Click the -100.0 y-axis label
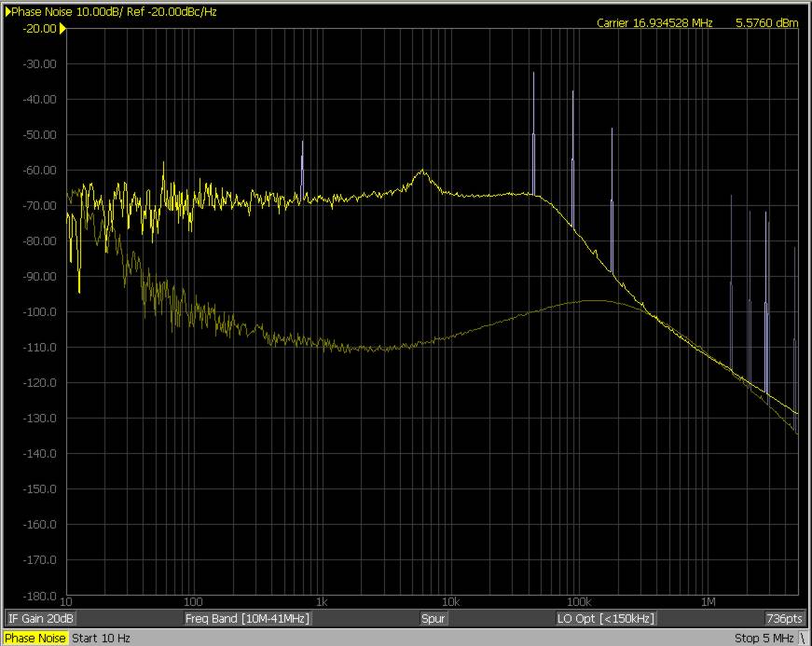The image size is (812, 646). (39, 311)
